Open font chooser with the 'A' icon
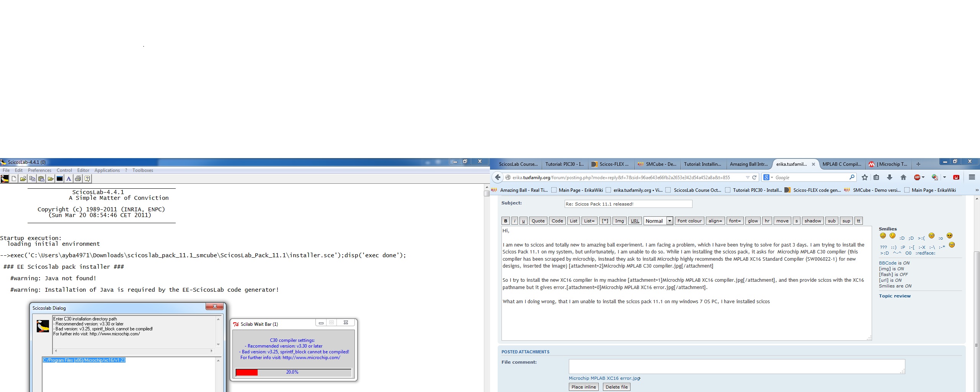The width and height of the screenshot is (980, 392). coord(69,179)
